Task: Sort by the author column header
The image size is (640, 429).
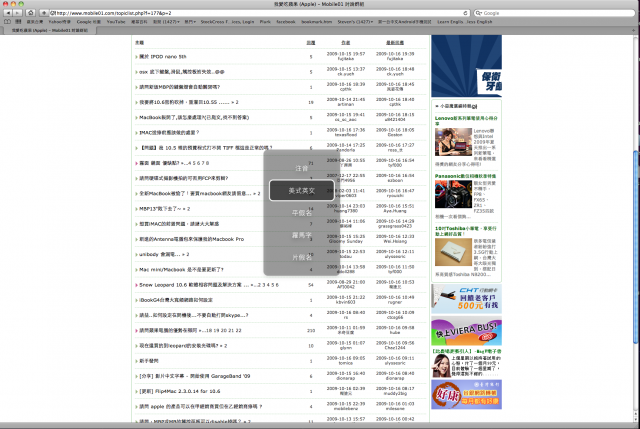Action: [x=346, y=42]
